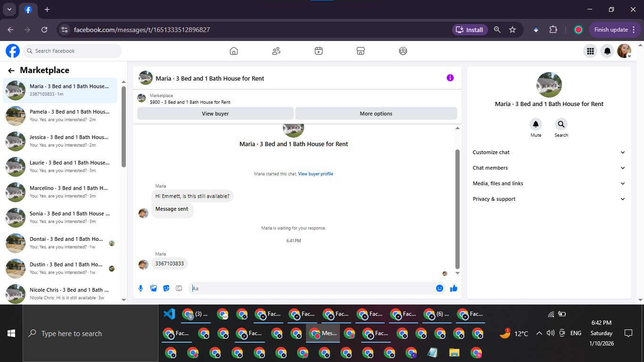This screenshot has height=362, width=644.
Task: Click the taskbar Type here to search box
Action: click(91, 333)
